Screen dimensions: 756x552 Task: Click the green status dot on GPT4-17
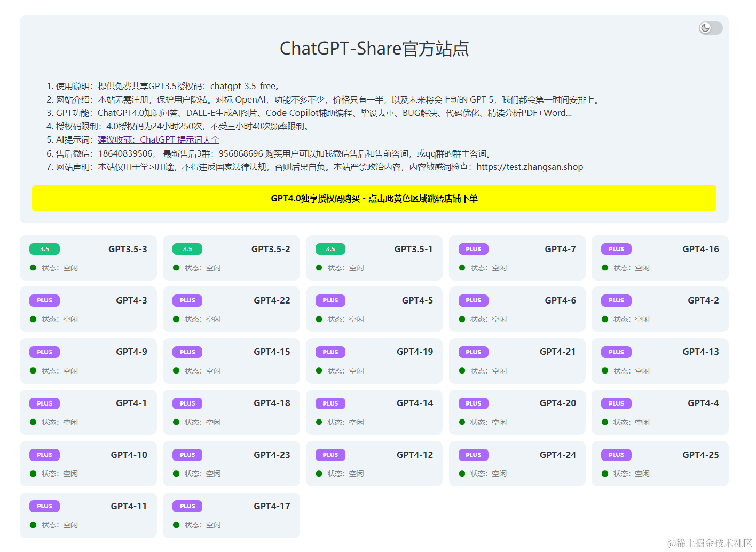(x=176, y=525)
